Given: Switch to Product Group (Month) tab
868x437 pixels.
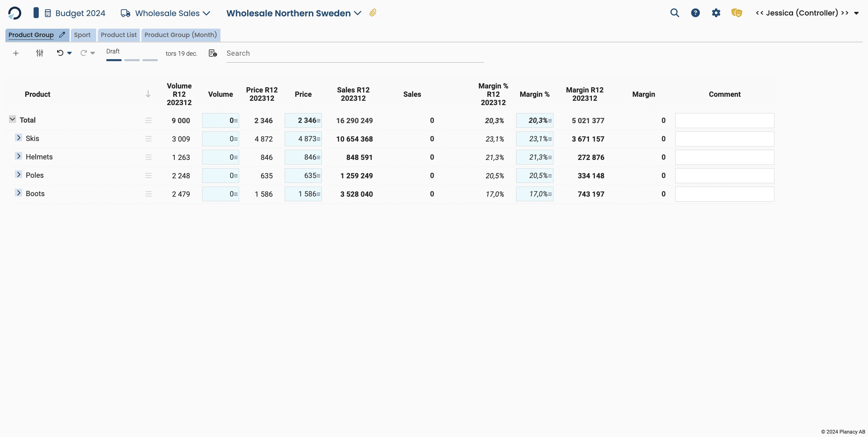Looking at the screenshot, I should click(181, 35).
